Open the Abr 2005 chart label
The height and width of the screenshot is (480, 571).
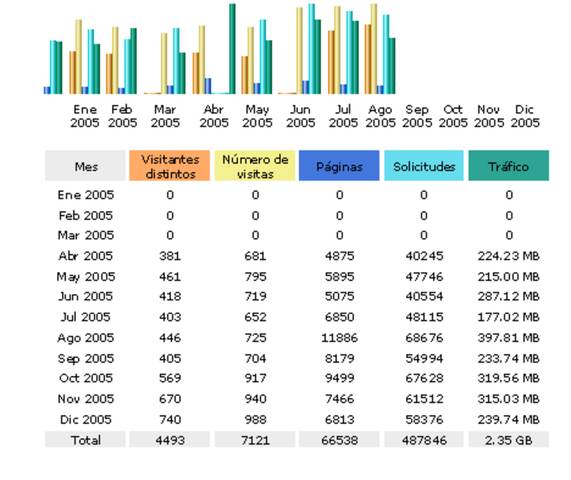point(214,116)
